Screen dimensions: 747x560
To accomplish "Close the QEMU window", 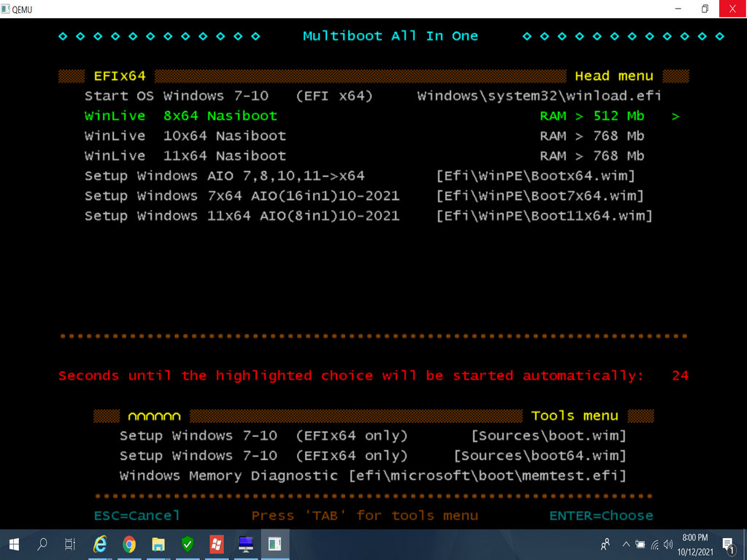I will click(732, 9).
